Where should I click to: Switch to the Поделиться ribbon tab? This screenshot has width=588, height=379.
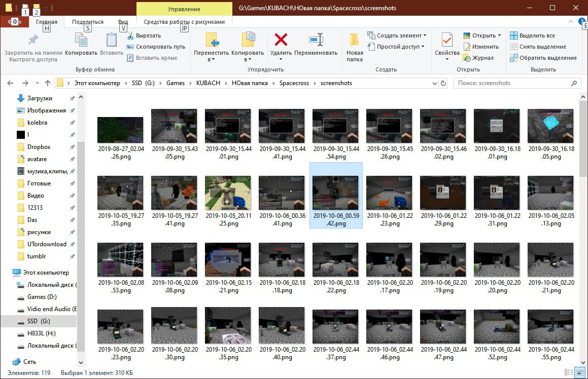tap(88, 22)
